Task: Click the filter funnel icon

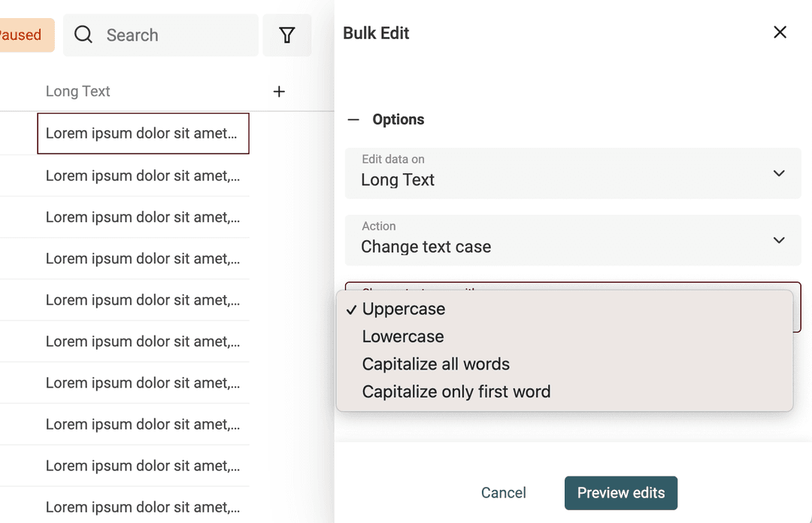Action: pyautogui.click(x=286, y=35)
